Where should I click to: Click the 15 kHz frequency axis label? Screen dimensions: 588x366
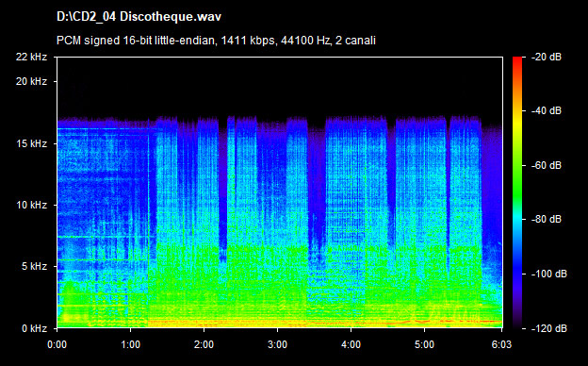point(31,143)
